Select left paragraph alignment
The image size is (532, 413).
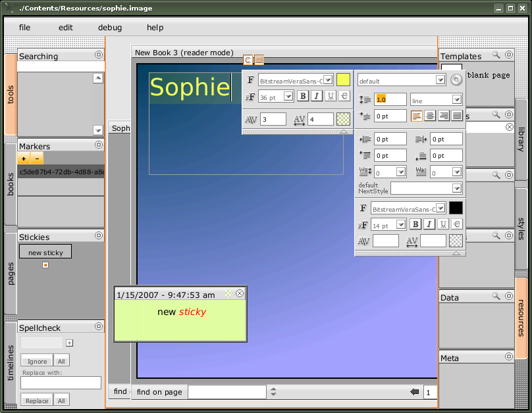click(x=416, y=116)
